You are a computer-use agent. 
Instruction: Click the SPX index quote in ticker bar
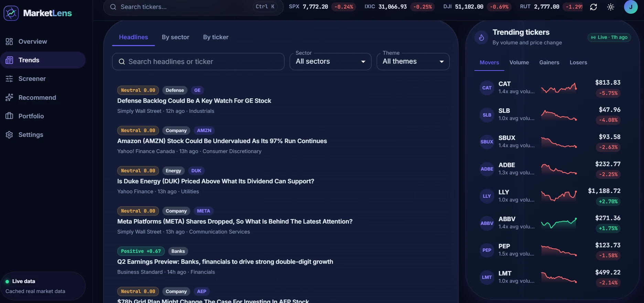pos(322,7)
